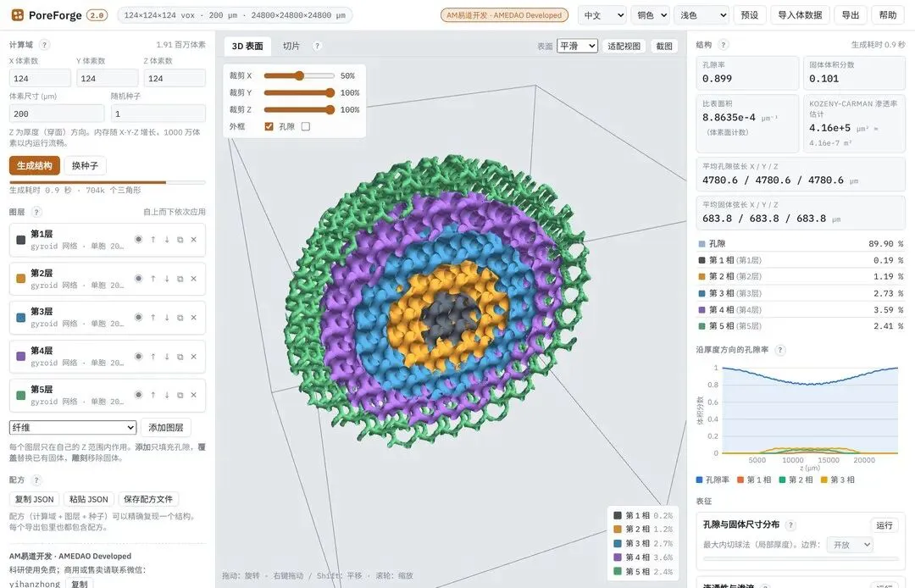Move layer 第5层 up
The image size is (915, 588).
(x=152, y=396)
